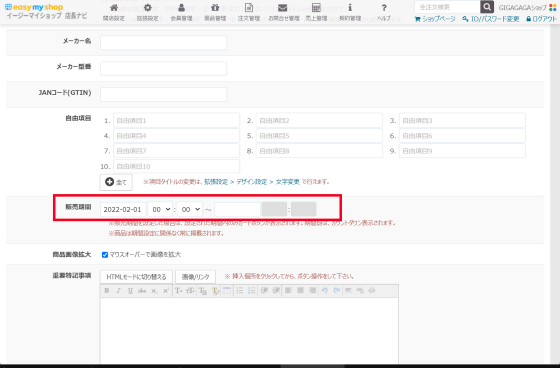Open the ID/パスワード変更 link
Image resolution: width=560 pixels, height=368 pixels.
[x=491, y=19]
